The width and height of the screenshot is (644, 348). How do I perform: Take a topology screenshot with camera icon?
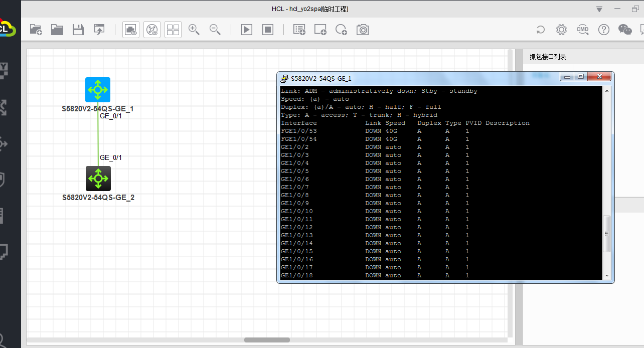point(363,30)
